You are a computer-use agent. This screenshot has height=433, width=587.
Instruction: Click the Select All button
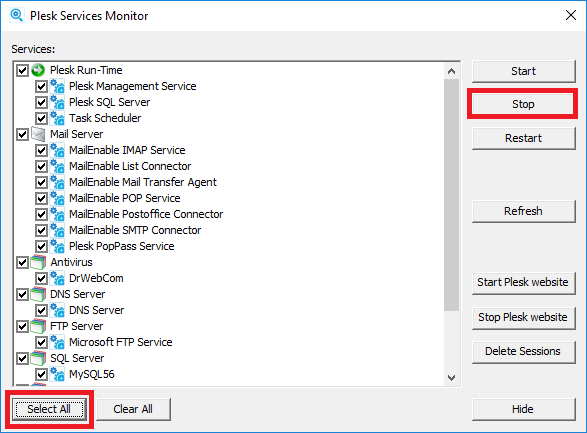pos(49,409)
